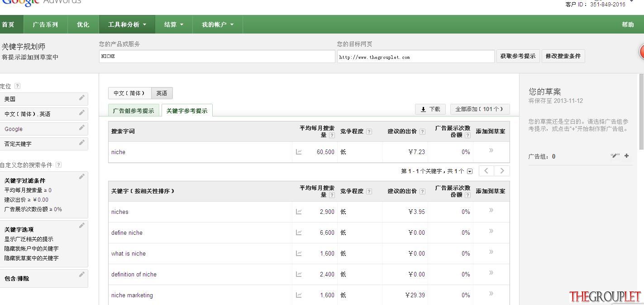The image size is (644, 305).
Task: Select the 关键字参考提示 tab
Action: (187, 111)
